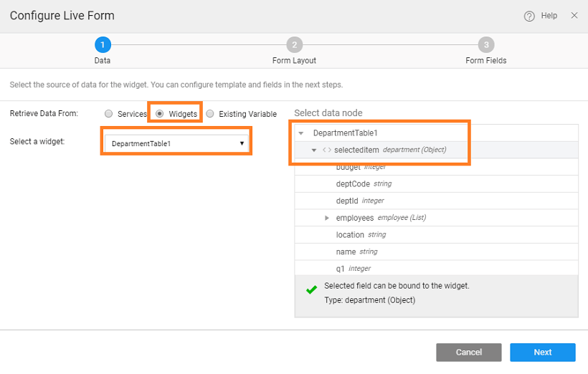Select the deptCode string field

353,184
